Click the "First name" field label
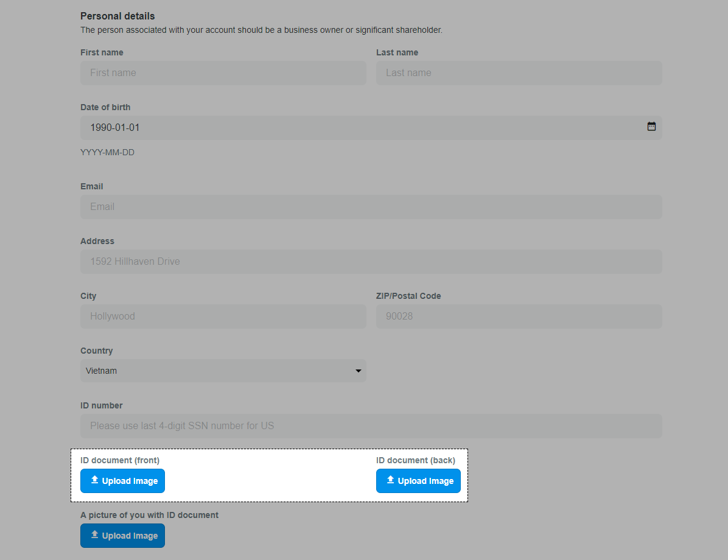This screenshot has width=728, height=560. point(102,52)
